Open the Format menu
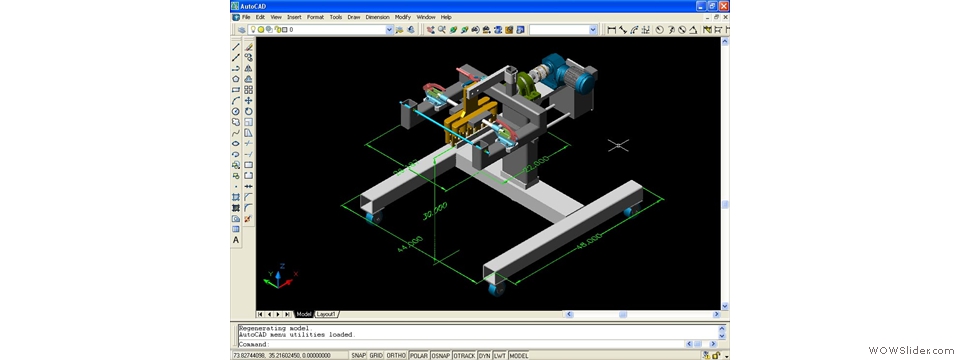This screenshot has width=960, height=360. point(315,17)
